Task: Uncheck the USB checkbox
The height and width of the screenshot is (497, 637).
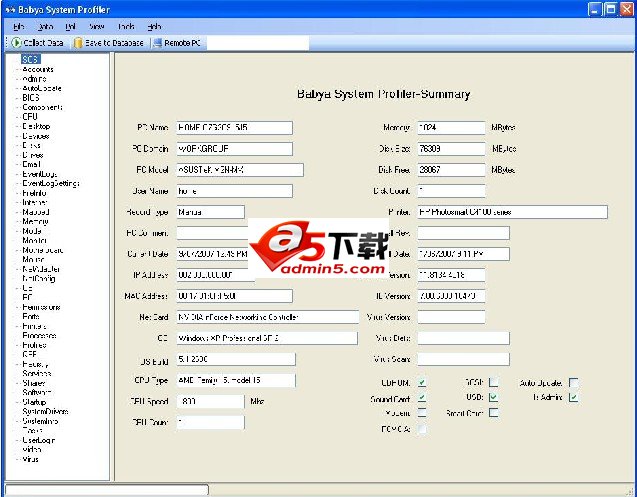Action: (494, 397)
